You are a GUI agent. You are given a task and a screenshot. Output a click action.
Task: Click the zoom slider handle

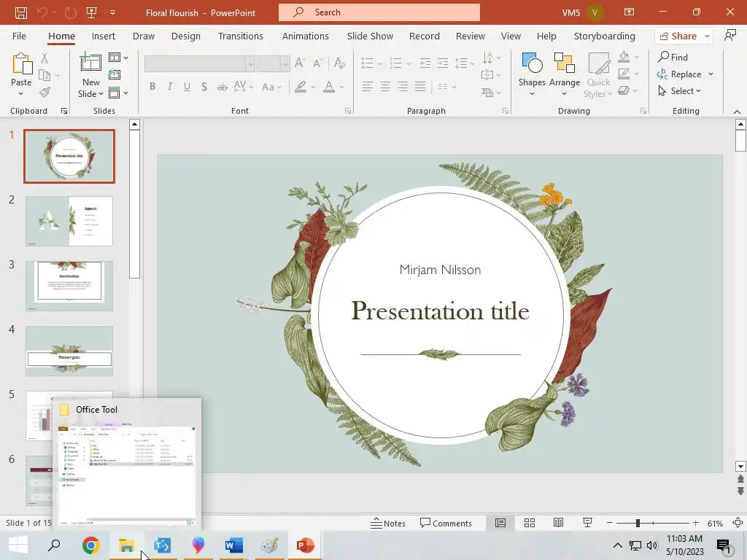(638, 523)
